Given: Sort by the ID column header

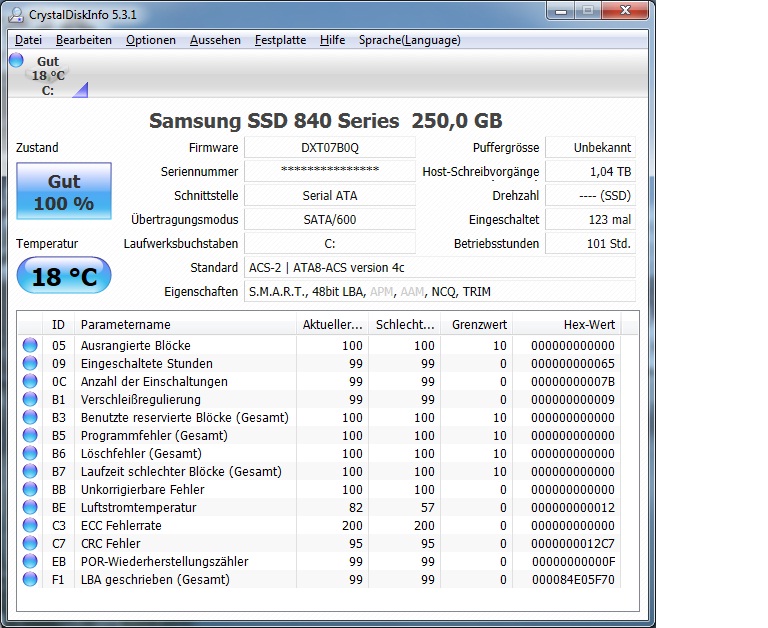Looking at the screenshot, I should 58,324.
